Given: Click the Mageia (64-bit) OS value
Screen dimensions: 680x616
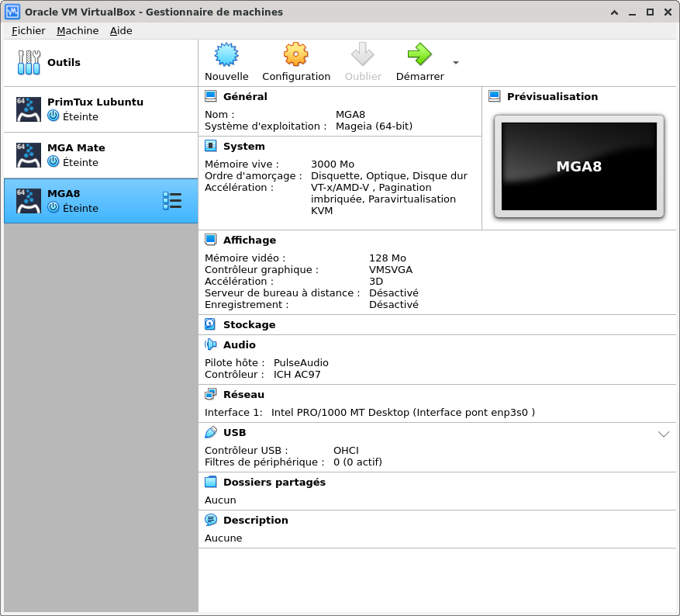Looking at the screenshot, I should pyautogui.click(x=374, y=126).
